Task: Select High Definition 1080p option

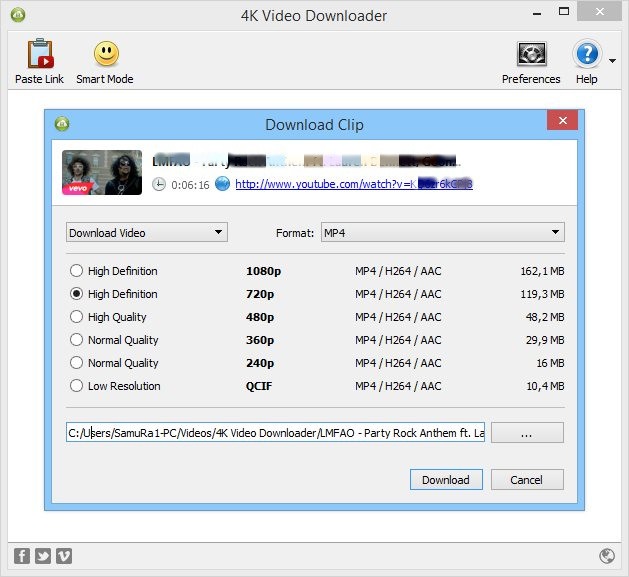Action: [x=76, y=271]
